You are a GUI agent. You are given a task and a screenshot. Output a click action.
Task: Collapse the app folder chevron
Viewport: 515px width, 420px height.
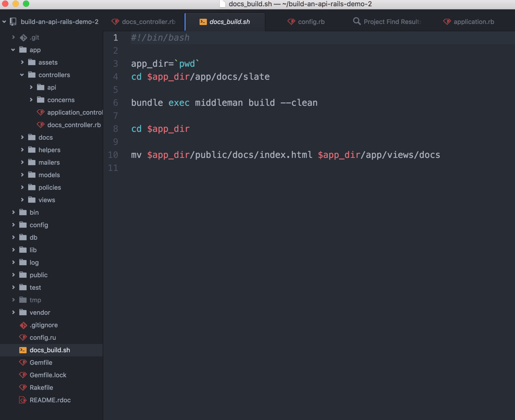tap(13, 50)
